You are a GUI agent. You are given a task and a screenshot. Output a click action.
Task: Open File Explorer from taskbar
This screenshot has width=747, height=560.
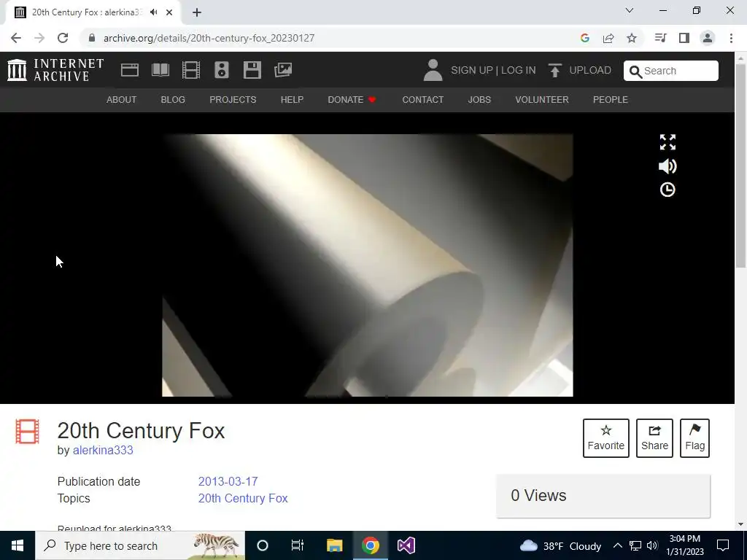[x=334, y=545]
